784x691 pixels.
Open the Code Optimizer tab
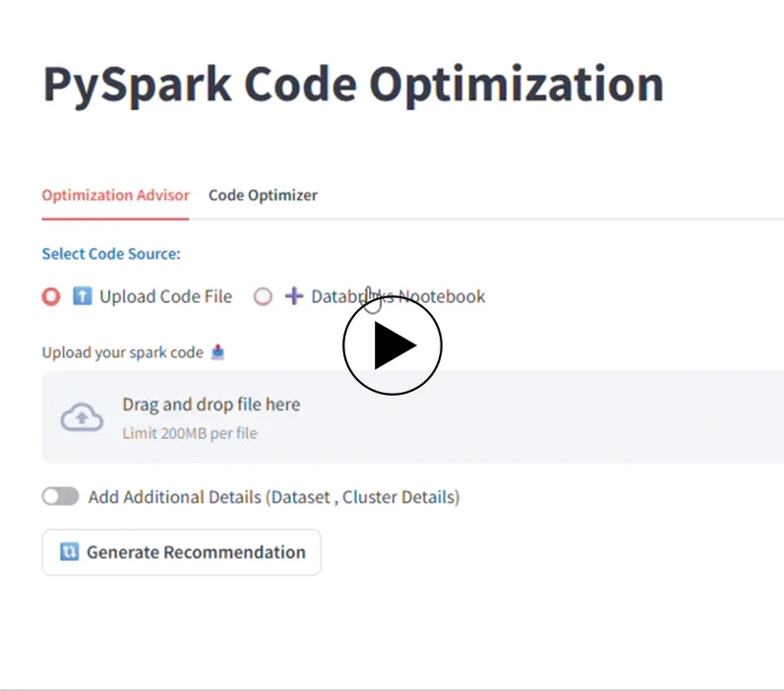click(263, 195)
